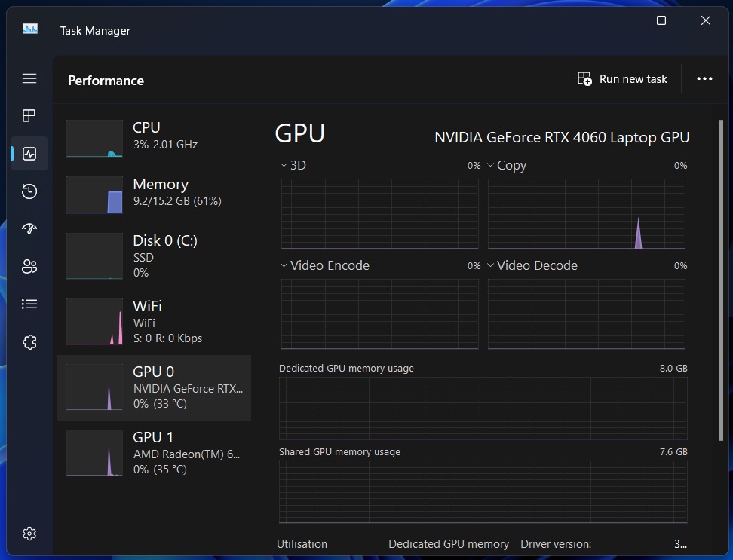Open the Details list icon

(29, 304)
